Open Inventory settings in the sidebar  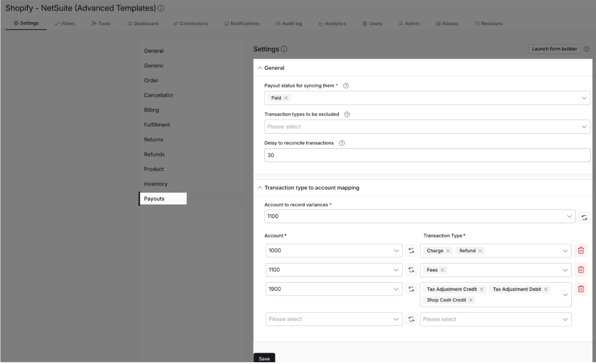click(156, 184)
